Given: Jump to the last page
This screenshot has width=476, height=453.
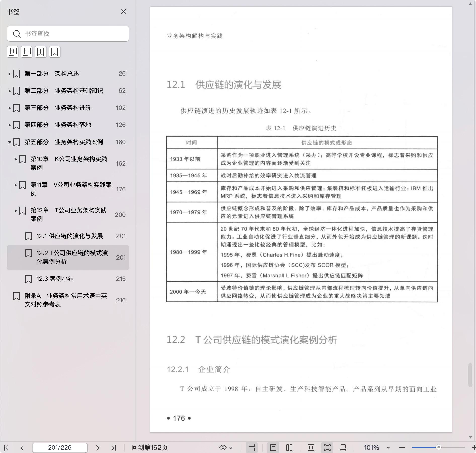Looking at the screenshot, I should [114, 448].
